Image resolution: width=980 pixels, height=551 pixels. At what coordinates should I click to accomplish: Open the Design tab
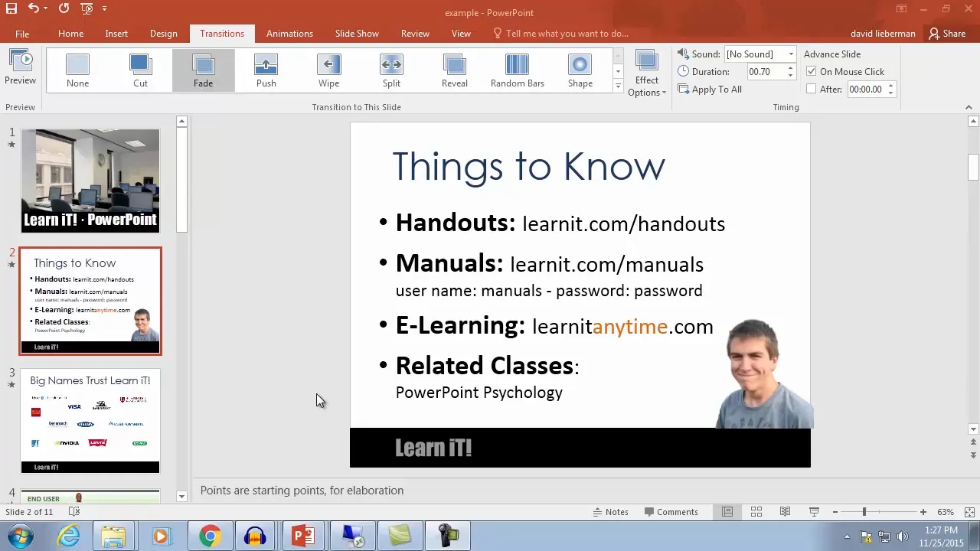click(163, 34)
